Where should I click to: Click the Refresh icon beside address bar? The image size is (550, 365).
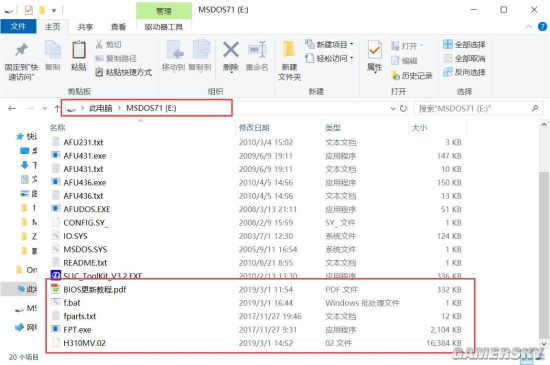[x=403, y=108]
